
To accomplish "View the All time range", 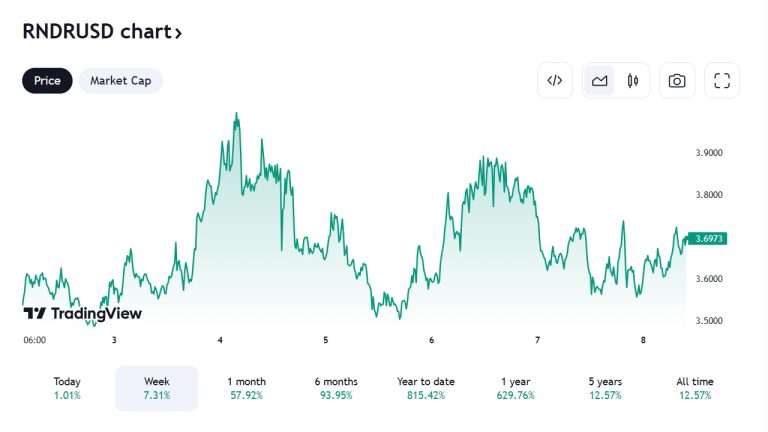I will pyautogui.click(x=695, y=388).
